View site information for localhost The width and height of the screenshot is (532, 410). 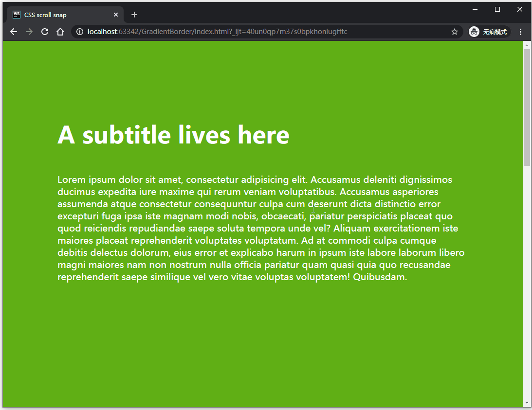(80, 32)
